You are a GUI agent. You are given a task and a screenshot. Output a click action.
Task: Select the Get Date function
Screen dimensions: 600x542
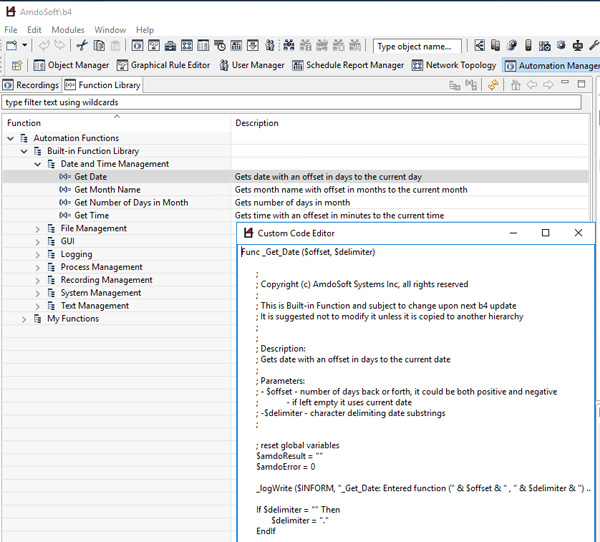91,176
